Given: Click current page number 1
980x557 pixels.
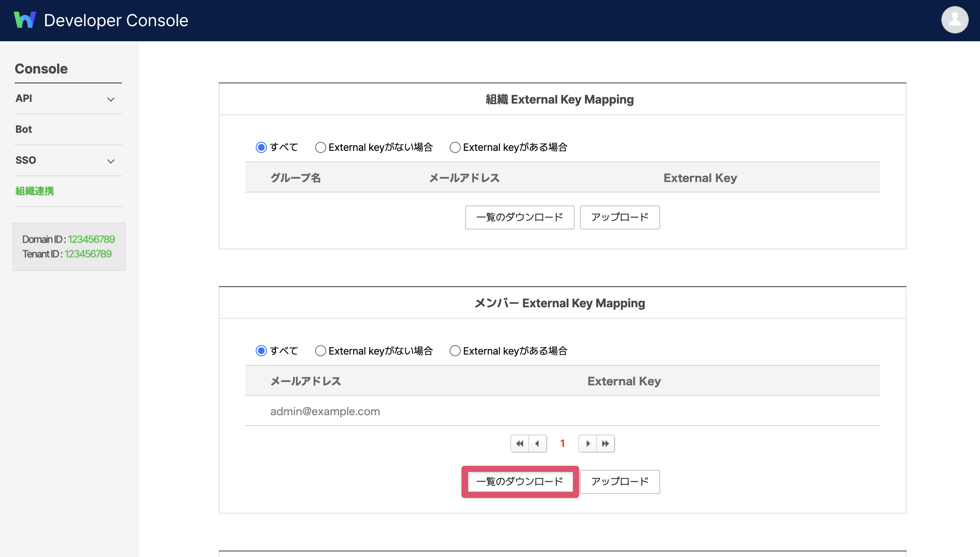Looking at the screenshot, I should pos(562,444).
